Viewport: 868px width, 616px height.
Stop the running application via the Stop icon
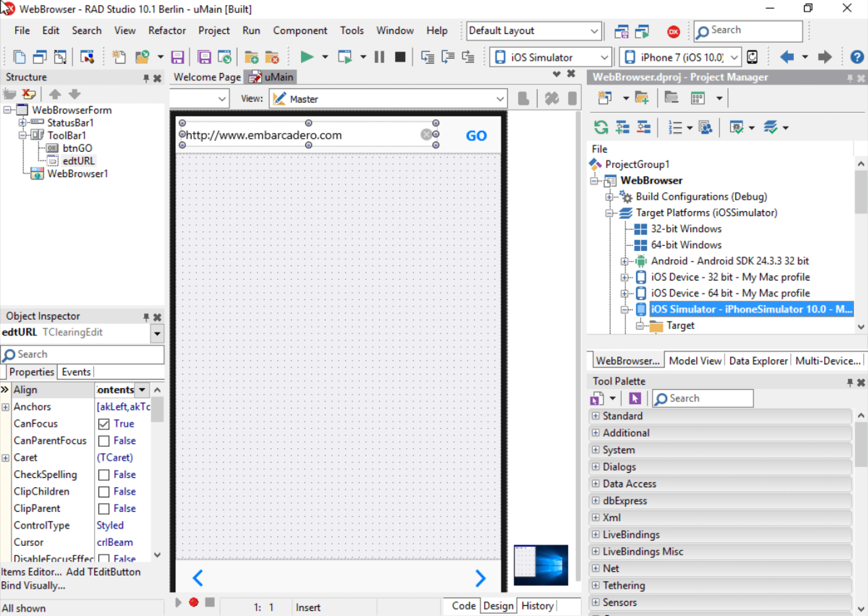point(400,57)
